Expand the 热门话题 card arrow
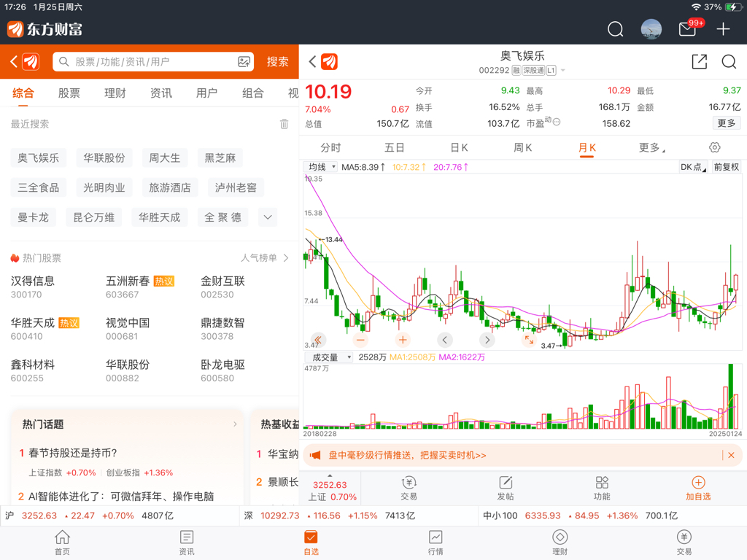The height and width of the screenshot is (560, 747). point(235,424)
